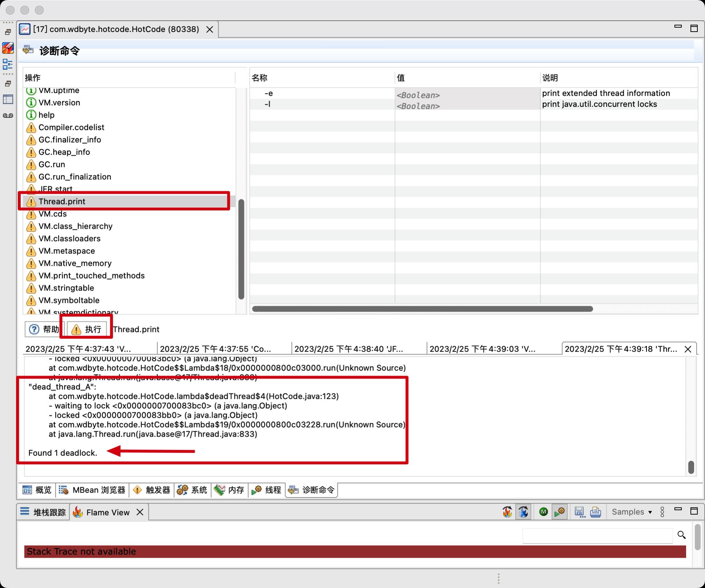Click the Flame View search input field
The height and width of the screenshot is (588, 705).
597,536
